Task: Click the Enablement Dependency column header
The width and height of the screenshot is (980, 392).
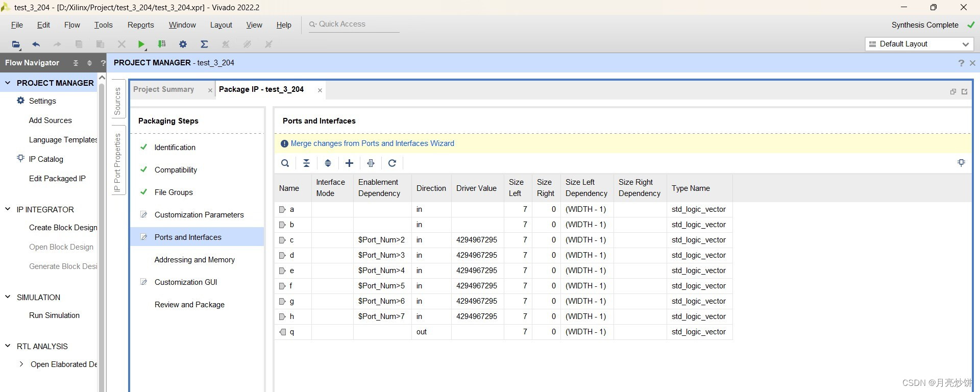Action: pos(382,188)
